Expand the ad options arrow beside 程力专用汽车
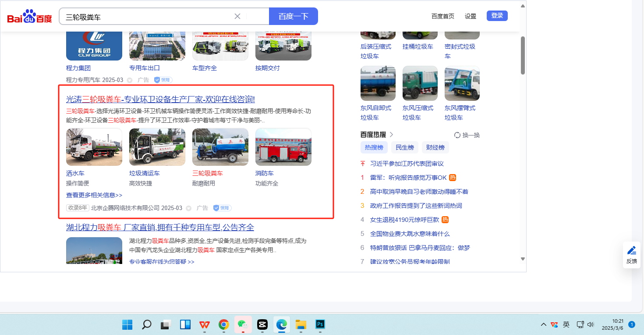This screenshot has width=644, height=335. pos(129,80)
